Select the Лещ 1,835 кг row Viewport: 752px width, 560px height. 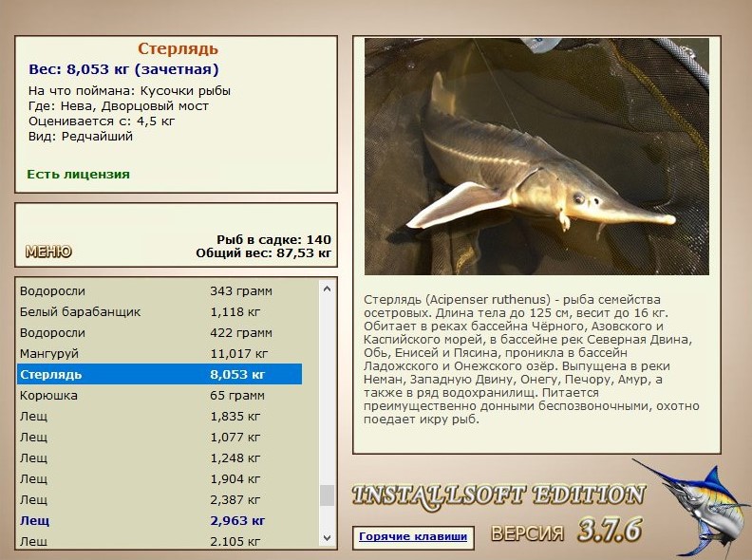click(x=160, y=416)
